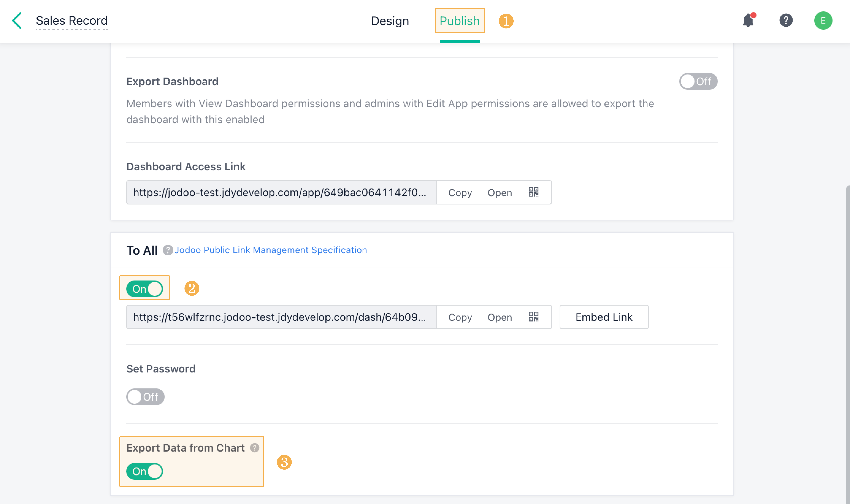Viewport: 850px width, 504px height.
Task: Click the public dash URL field
Action: [282, 317]
